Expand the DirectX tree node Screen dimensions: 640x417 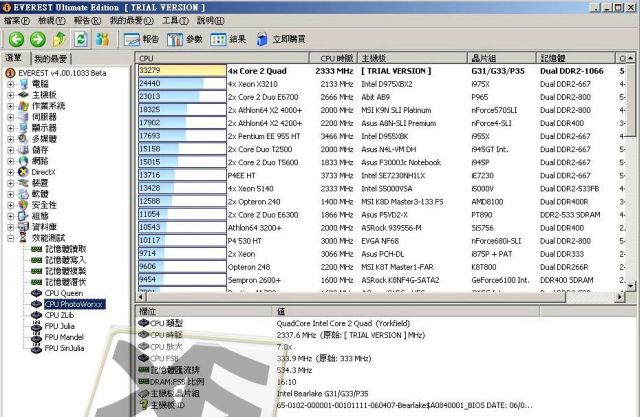pos(11,172)
